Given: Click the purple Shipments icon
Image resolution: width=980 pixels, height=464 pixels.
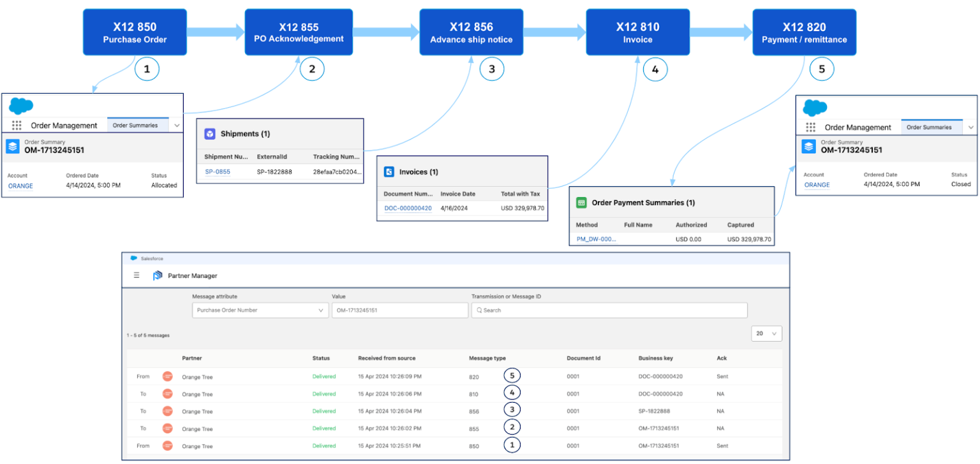Looking at the screenshot, I should 210,134.
